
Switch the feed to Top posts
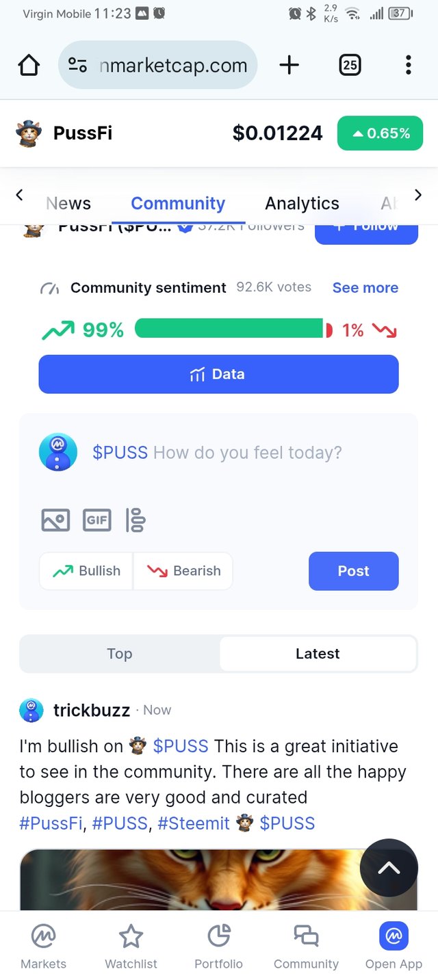coord(120,654)
